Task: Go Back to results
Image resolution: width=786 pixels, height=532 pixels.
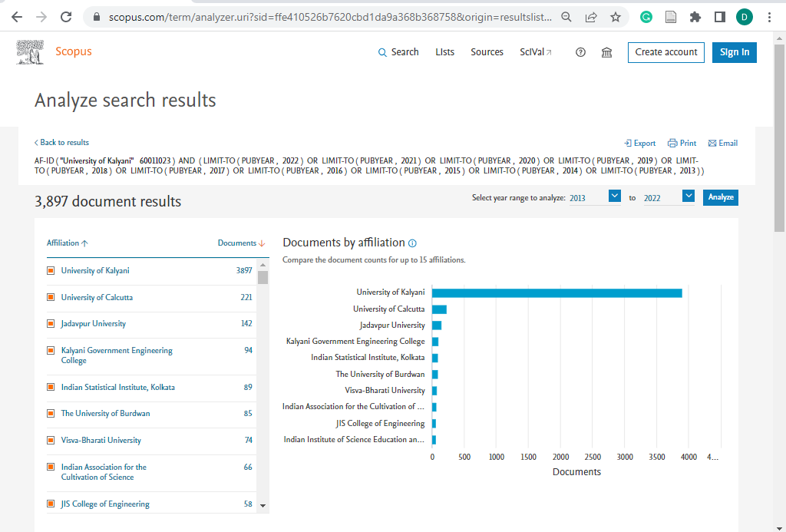Action: pos(61,142)
